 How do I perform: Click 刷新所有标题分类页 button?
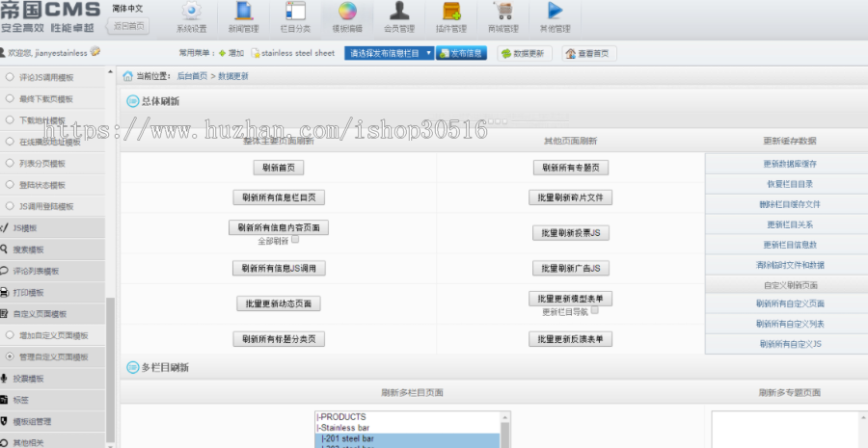tap(279, 339)
